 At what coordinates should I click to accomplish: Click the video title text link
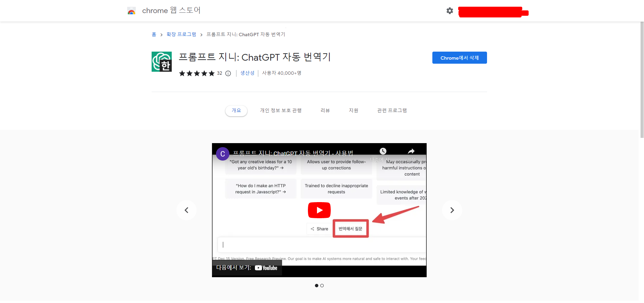point(293,153)
